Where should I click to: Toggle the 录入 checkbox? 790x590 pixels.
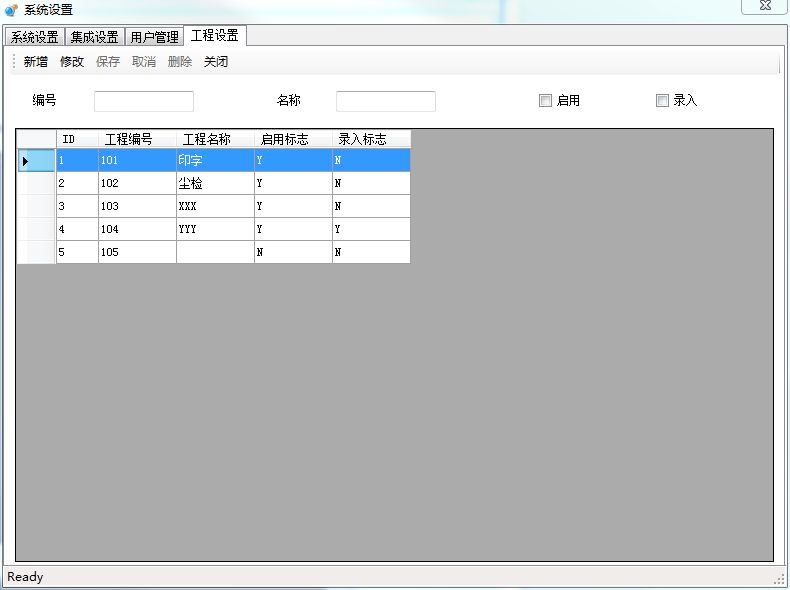(x=662, y=100)
